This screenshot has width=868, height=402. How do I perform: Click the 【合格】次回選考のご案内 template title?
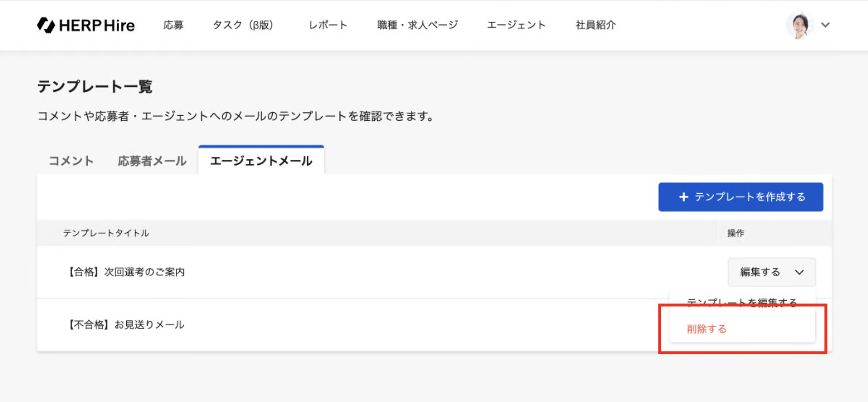(127, 272)
